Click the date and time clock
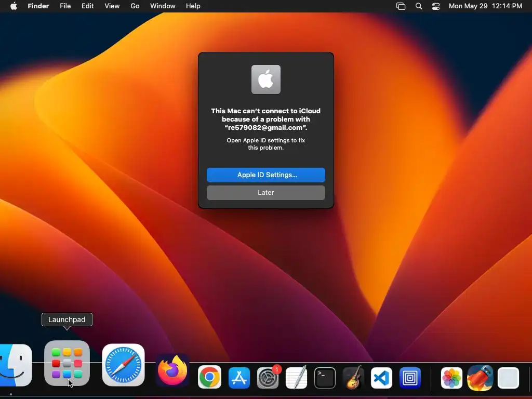This screenshot has height=399, width=532. point(486,6)
